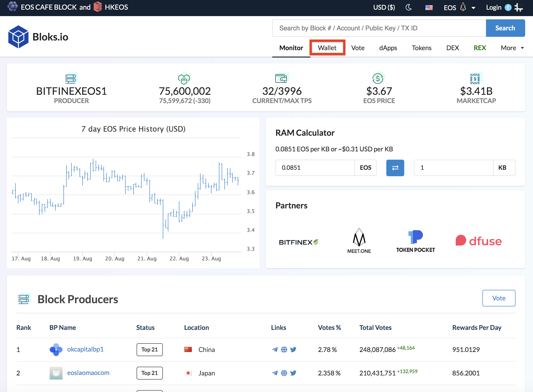Open the Tokens tab

click(x=421, y=48)
